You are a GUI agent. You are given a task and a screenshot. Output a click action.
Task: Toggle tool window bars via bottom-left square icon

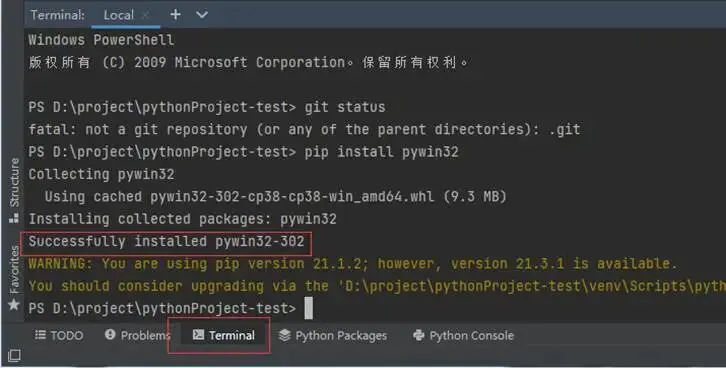tap(14, 356)
